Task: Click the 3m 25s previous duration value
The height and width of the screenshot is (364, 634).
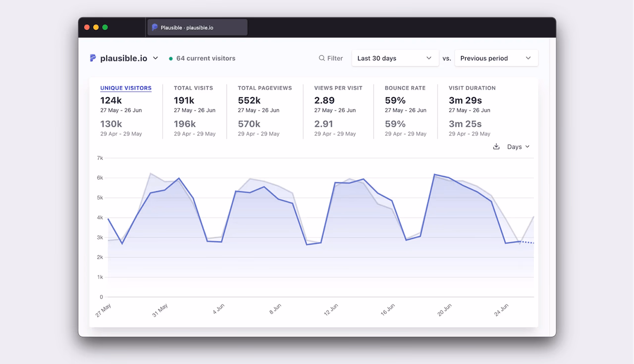Action: (x=465, y=124)
